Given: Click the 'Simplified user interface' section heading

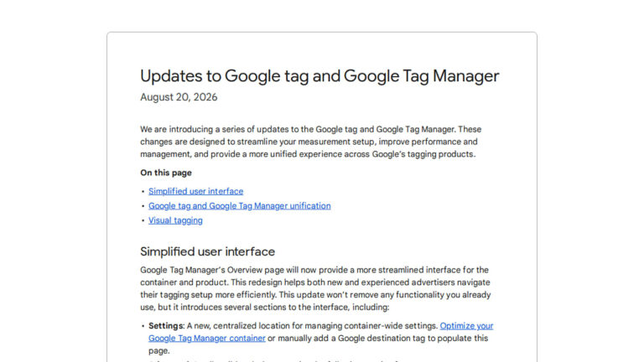Looking at the screenshot, I should point(207,251).
